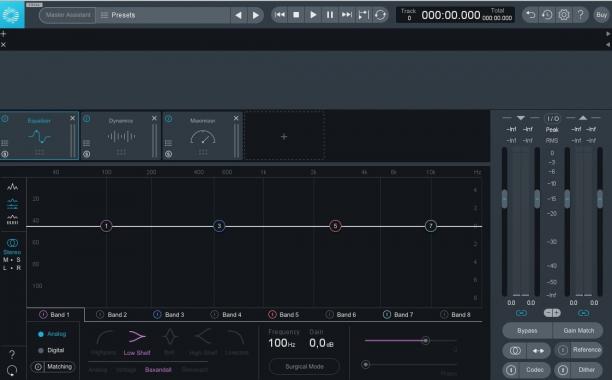Edit the 100 Hz Frequency value
This screenshot has width=612, height=380.
tap(282, 343)
